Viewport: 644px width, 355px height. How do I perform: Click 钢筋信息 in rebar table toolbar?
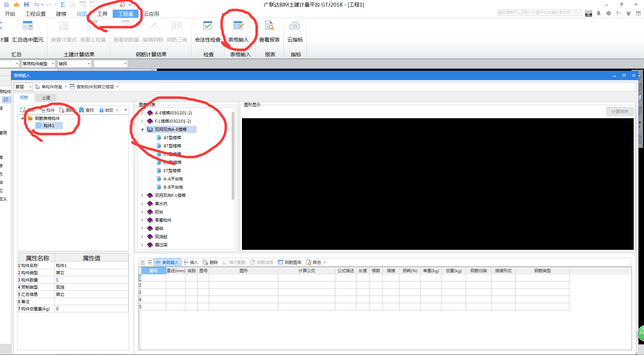click(262, 262)
